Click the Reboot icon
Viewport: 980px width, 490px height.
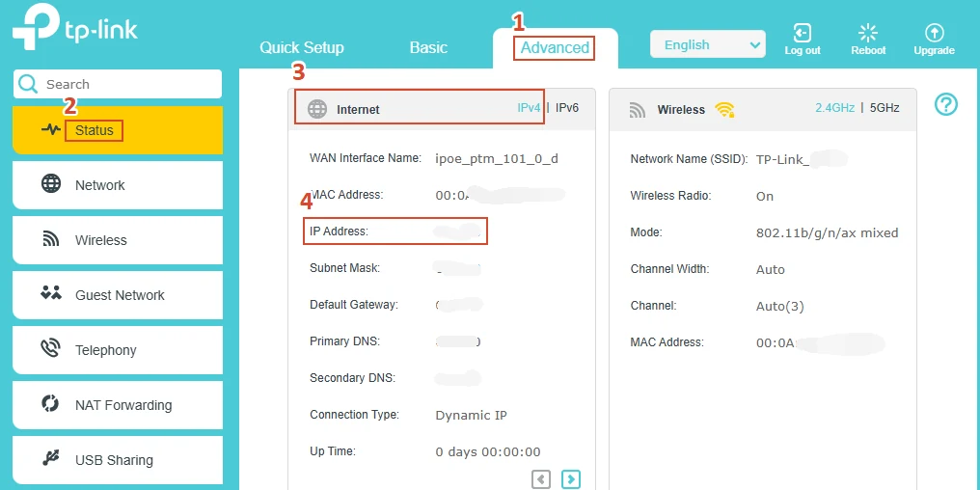pyautogui.click(x=868, y=33)
